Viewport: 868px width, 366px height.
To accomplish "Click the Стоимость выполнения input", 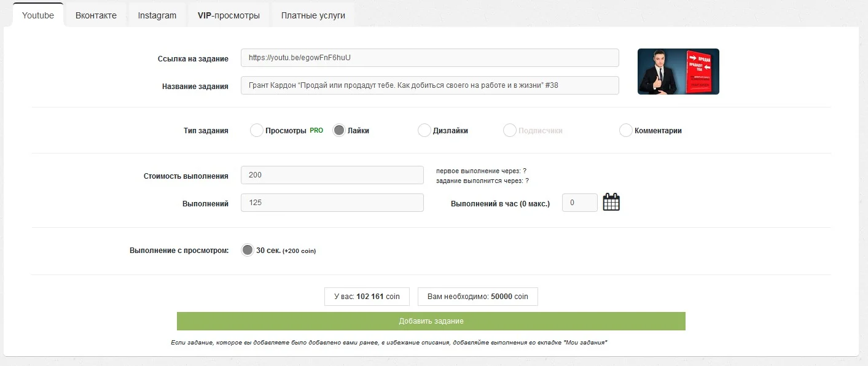I will [332, 175].
